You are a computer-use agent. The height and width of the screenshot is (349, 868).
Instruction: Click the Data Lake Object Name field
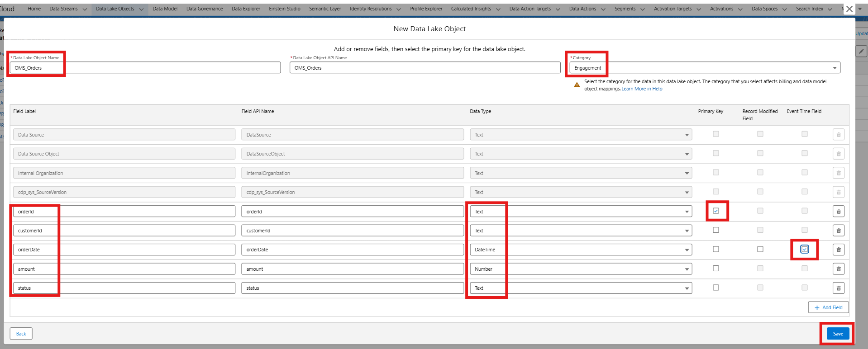click(145, 68)
